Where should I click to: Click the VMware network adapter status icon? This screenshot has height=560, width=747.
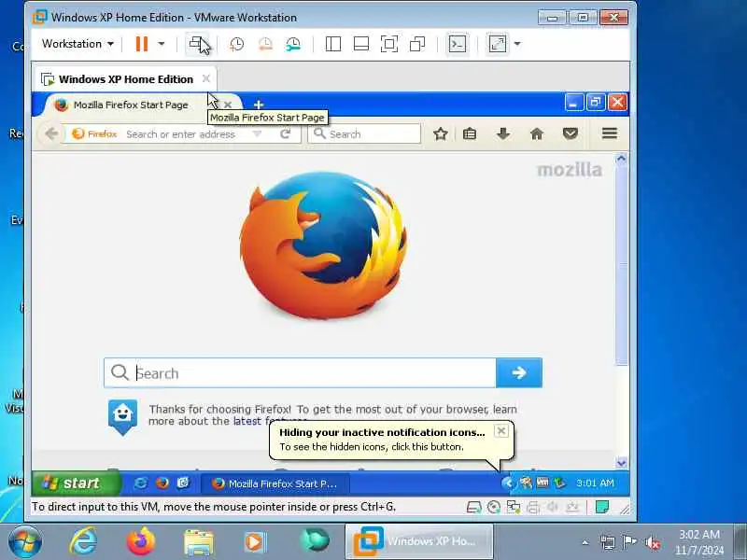[513, 507]
